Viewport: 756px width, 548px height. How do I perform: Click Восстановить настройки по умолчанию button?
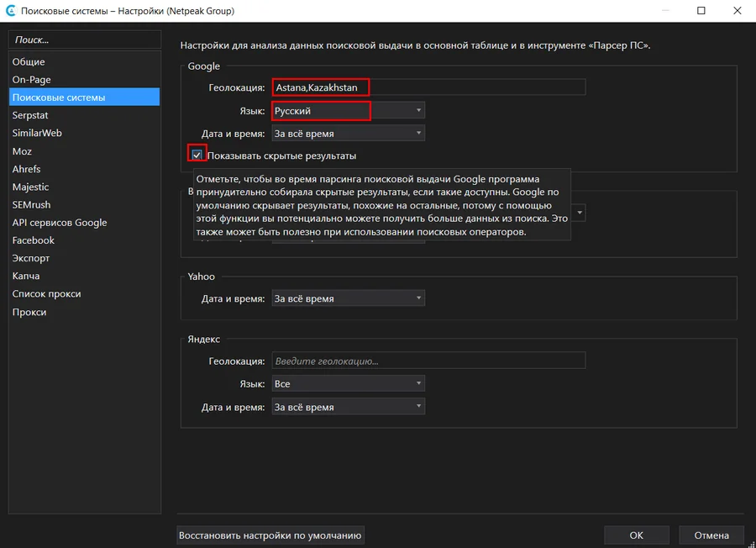pos(270,535)
